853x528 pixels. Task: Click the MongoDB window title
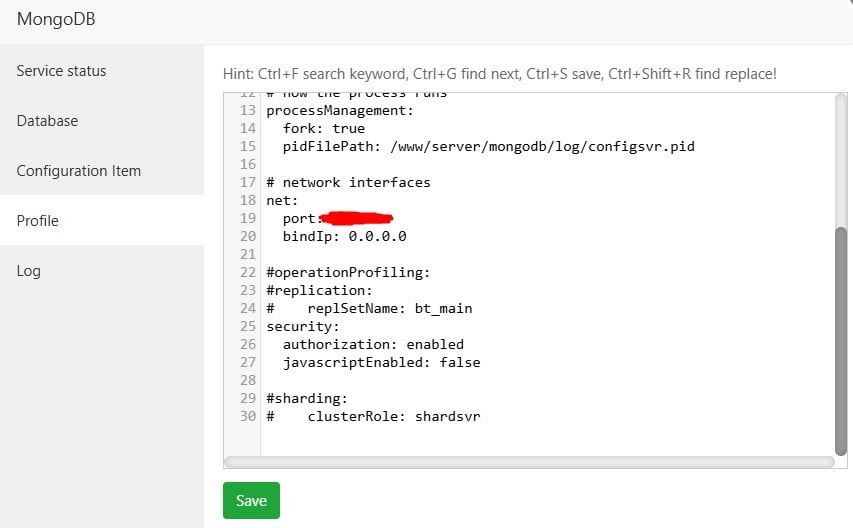pyautogui.click(x=56, y=19)
